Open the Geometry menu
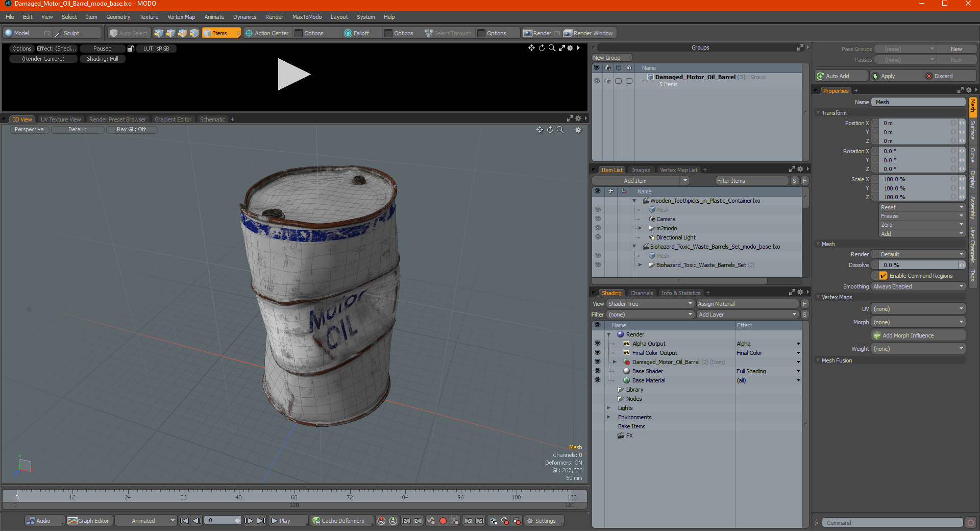This screenshot has height=531, width=980. [118, 17]
